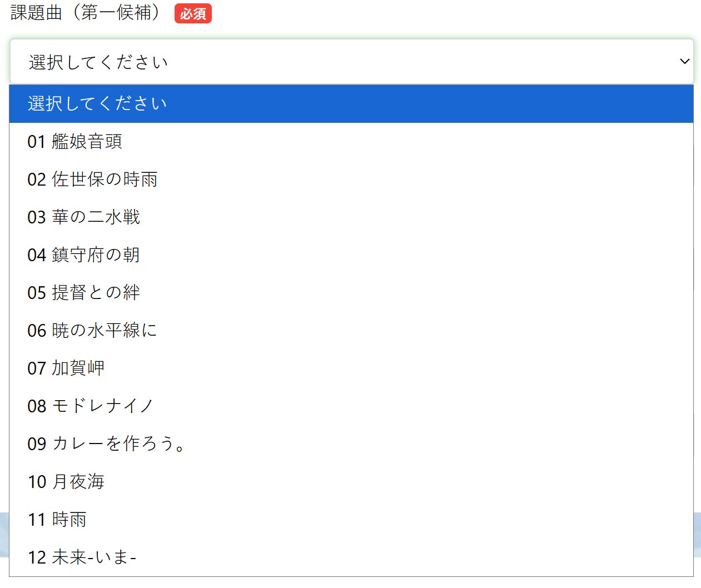
Task: Choose 04 鎮守府の朝 from the list
Action: [x=84, y=255]
